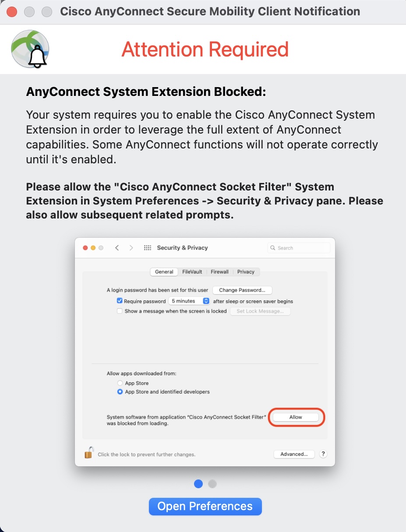This screenshot has height=532, width=406.
Task: Open the "5 minutes" duration dropdown
Action: point(189,300)
